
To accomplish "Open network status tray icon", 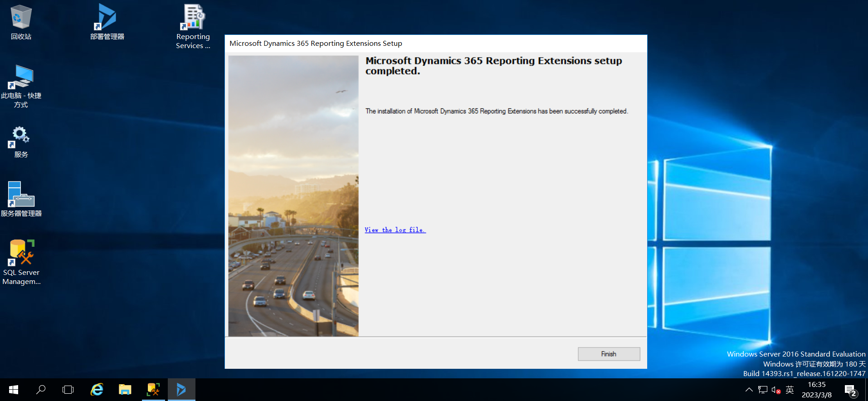I will [x=763, y=390].
